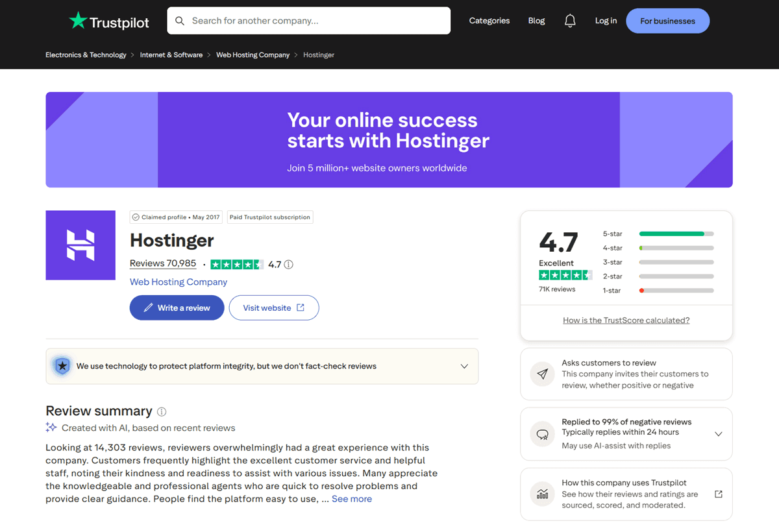Click Log in in the header
779x532 pixels.
[x=606, y=21]
